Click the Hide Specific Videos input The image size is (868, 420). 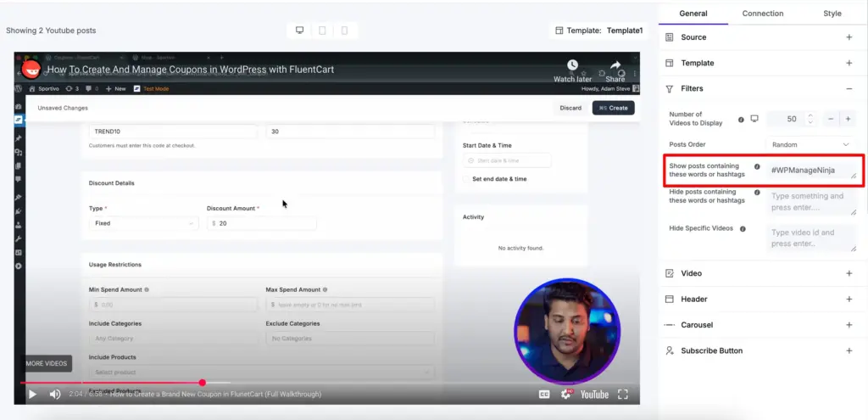click(x=811, y=238)
